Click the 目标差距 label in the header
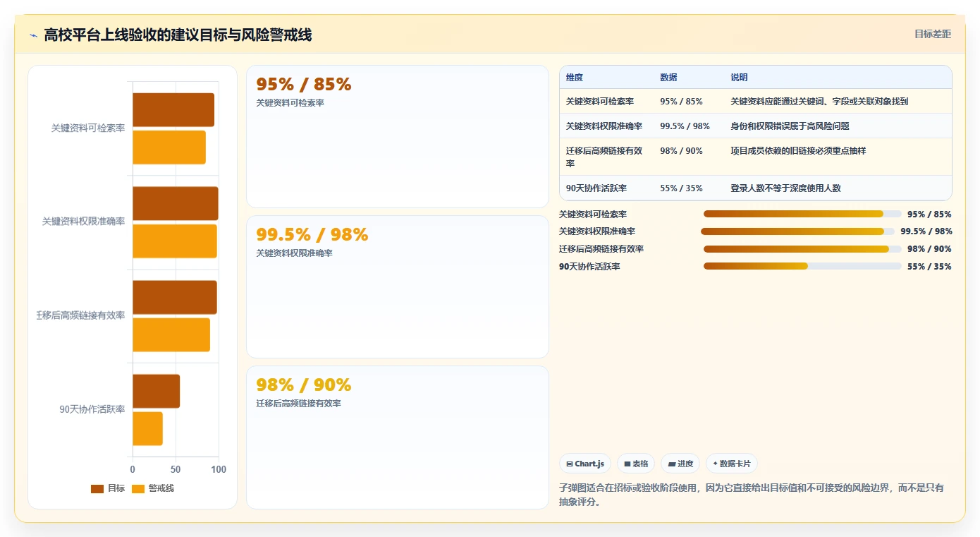The image size is (980, 537). (x=932, y=34)
